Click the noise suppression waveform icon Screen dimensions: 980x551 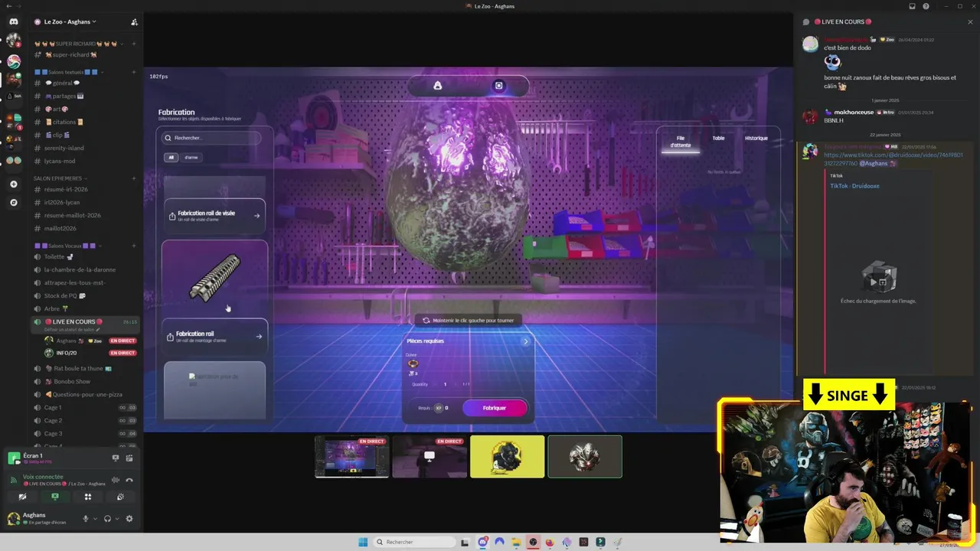pos(116,480)
